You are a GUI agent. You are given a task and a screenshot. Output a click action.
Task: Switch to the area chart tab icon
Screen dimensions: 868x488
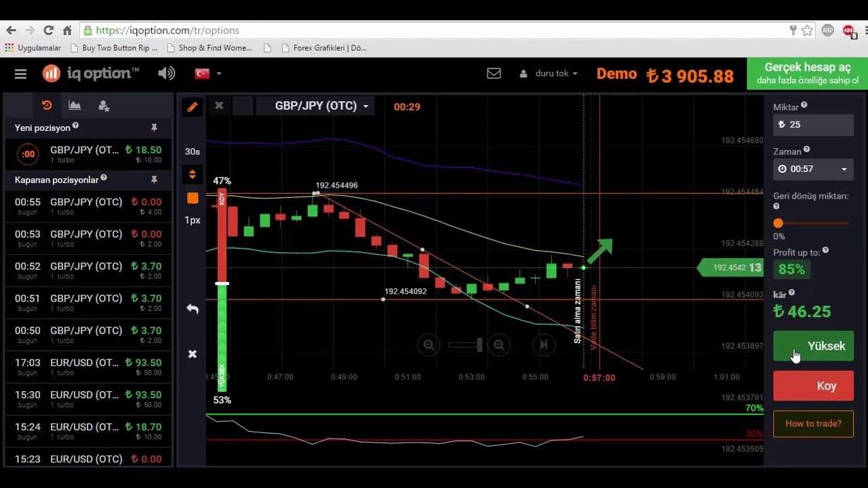tap(75, 105)
